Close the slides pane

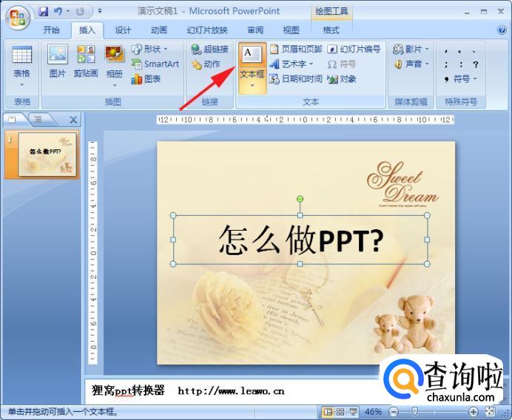(x=73, y=120)
